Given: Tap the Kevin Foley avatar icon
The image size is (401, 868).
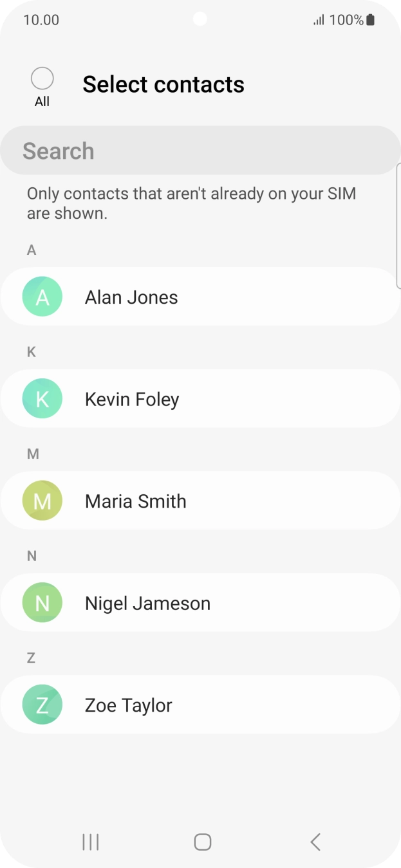Looking at the screenshot, I should click(42, 399).
